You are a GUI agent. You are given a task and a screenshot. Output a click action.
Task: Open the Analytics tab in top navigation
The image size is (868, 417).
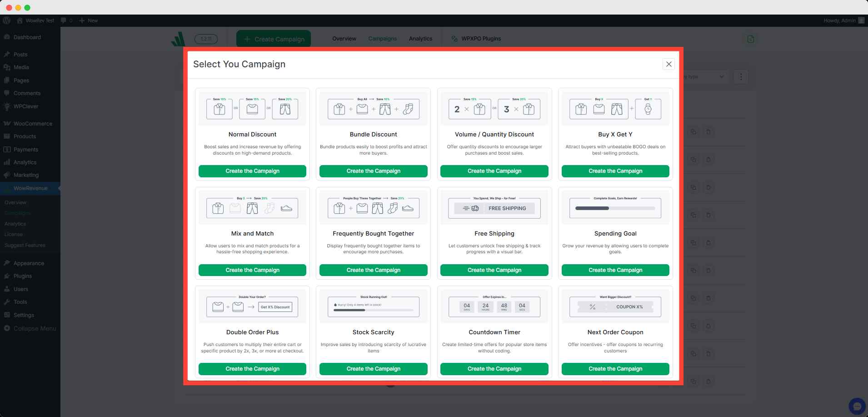click(x=420, y=39)
